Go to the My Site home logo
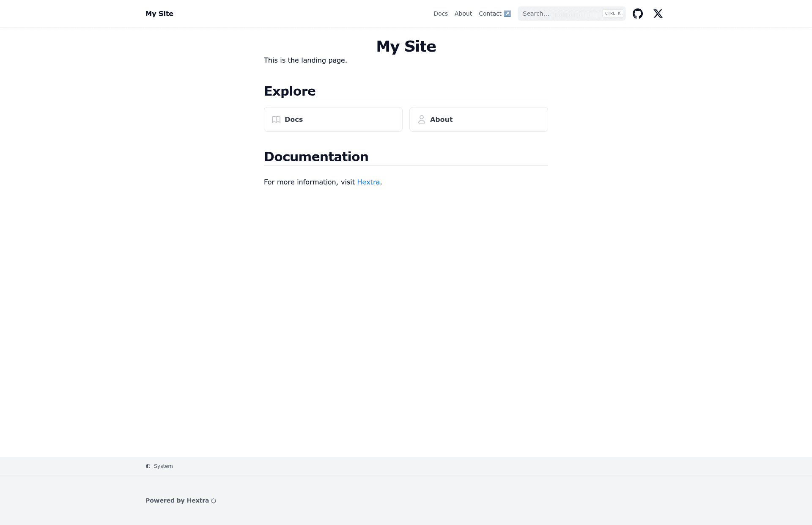Viewport: 812px width, 525px height. click(x=159, y=14)
